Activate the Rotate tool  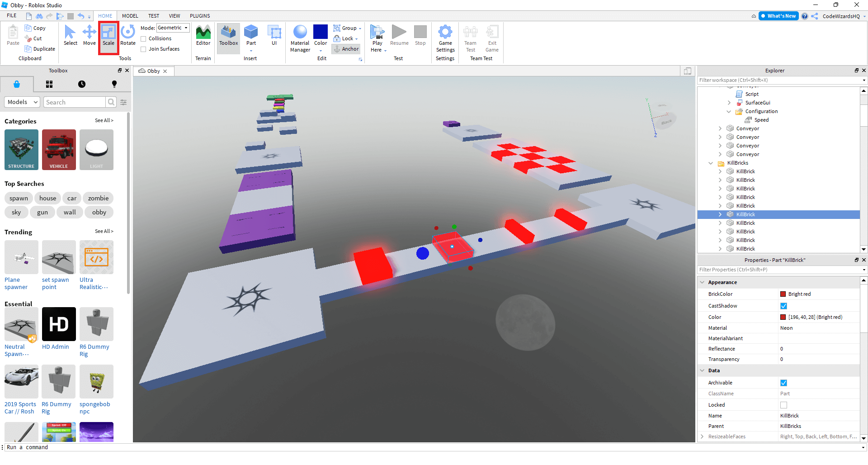coord(128,36)
